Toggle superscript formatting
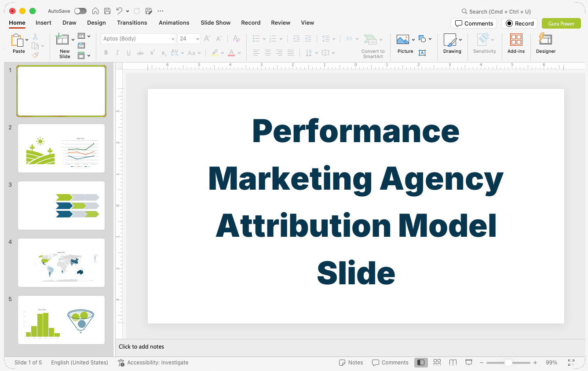The height and width of the screenshot is (371, 588). click(x=152, y=53)
